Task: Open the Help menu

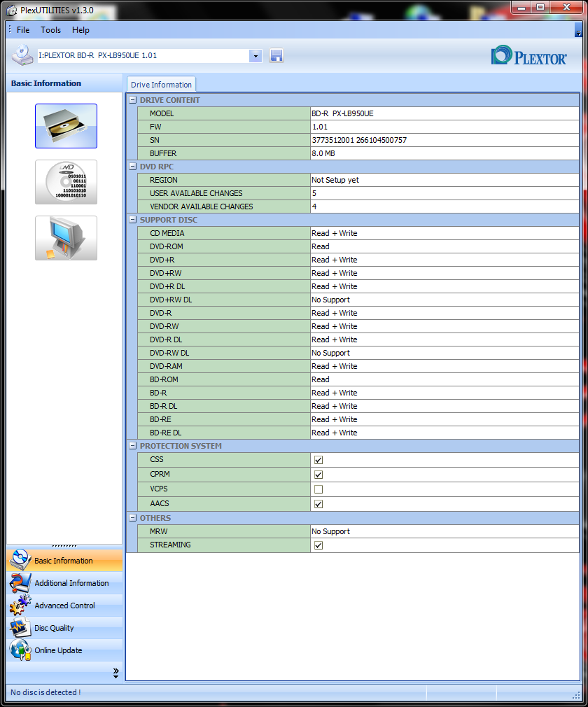Action: point(80,30)
